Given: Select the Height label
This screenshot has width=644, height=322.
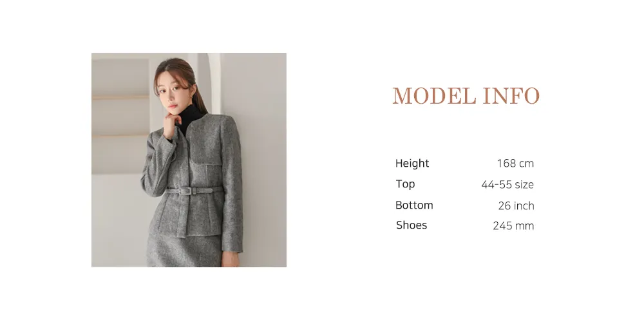Looking at the screenshot, I should (412, 164).
